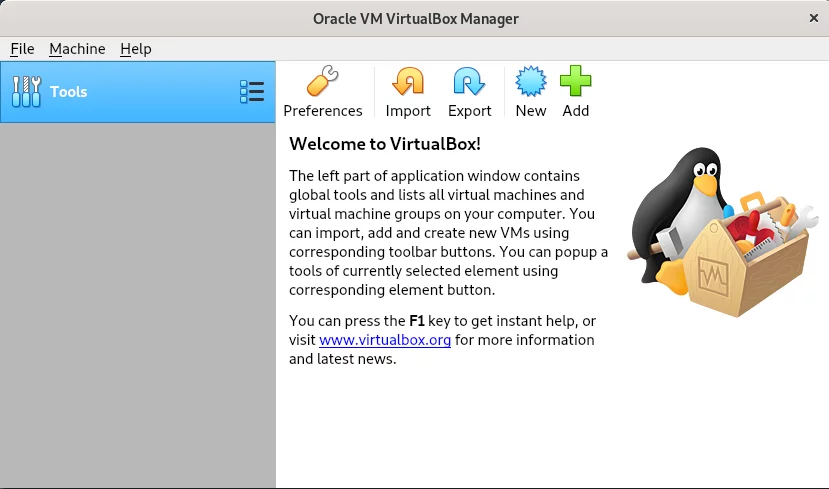The height and width of the screenshot is (489, 829).
Task: Select the Tools entry in left pane
Action: pyautogui.click(x=138, y=92)
